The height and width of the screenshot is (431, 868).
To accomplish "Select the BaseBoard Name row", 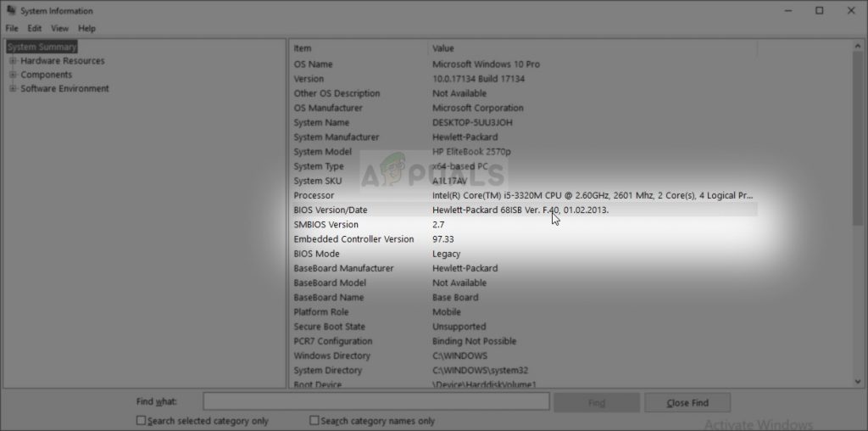I will pyautogui.click(x=523, y=298).
